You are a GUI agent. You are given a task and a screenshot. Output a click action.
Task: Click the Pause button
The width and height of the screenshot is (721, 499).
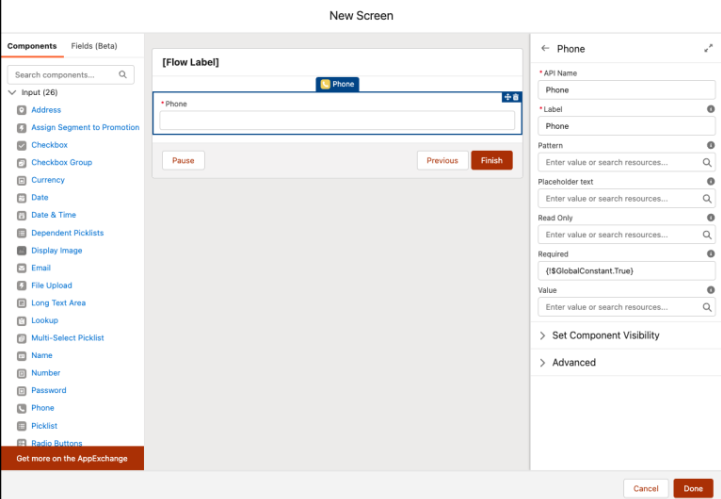(183, 161)
